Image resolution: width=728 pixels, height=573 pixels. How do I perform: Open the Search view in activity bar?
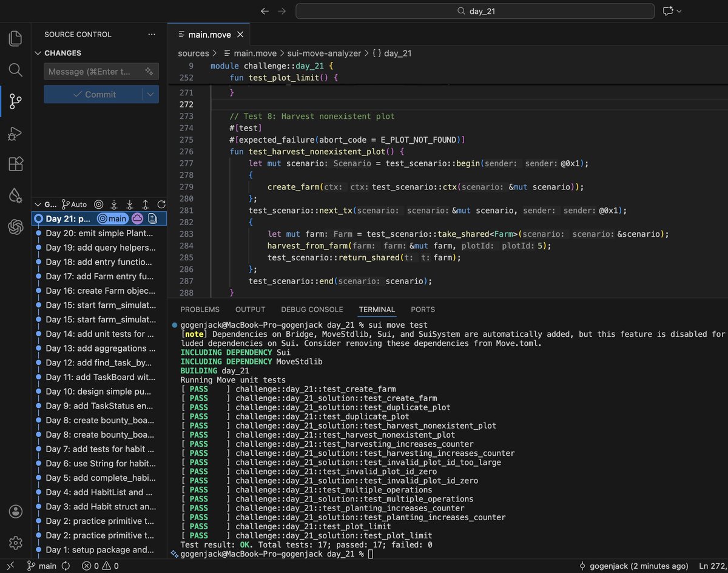(16, 70)
